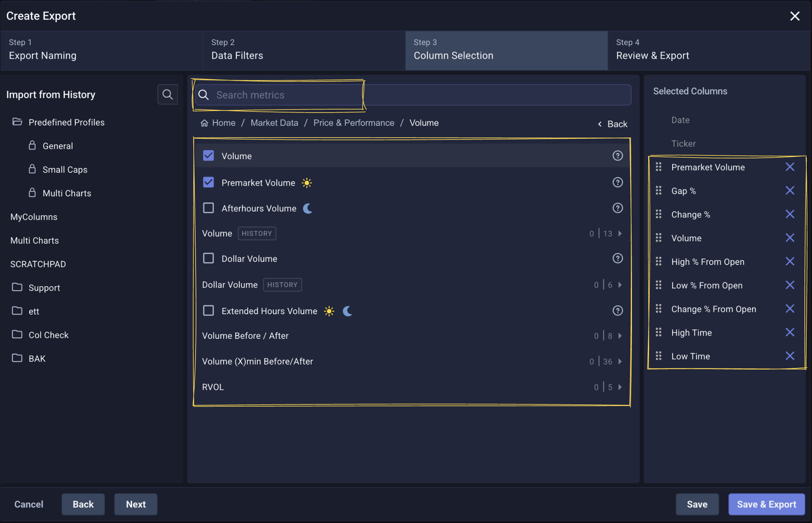
Task: Enable the Afterhours Volume checkbox
Action: [208, 208]
